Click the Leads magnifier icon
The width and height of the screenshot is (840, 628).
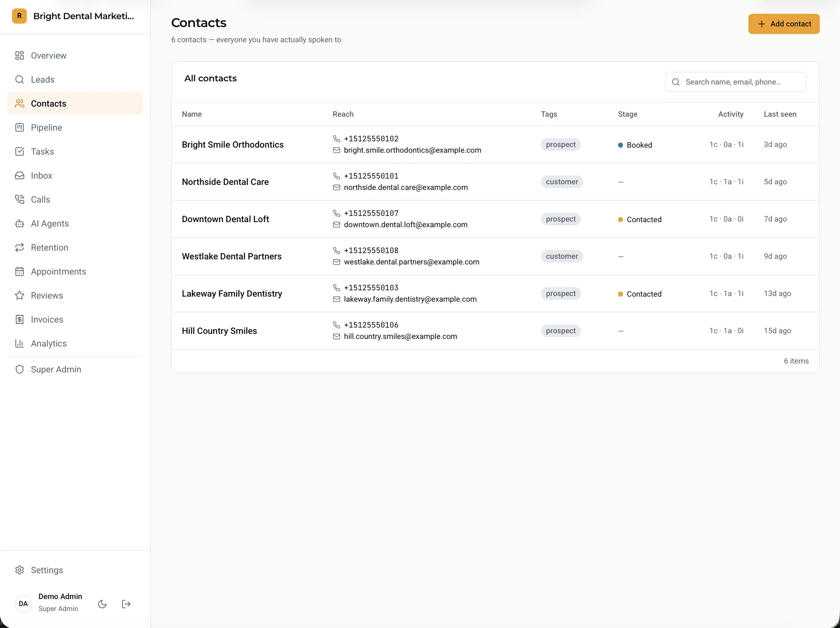19,80
